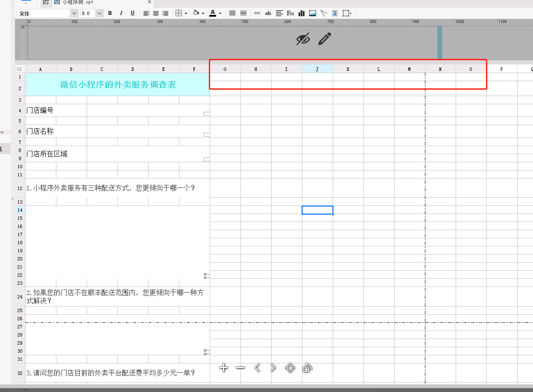Click the unmerge cells icon
Image resolution: width=533 pixels, height=392 pixels.
point(243,13)
